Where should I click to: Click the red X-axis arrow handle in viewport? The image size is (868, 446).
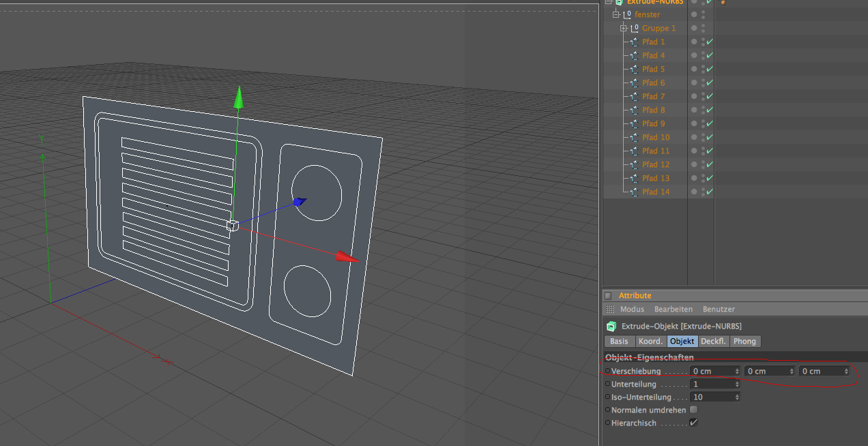tap(347, 256)
